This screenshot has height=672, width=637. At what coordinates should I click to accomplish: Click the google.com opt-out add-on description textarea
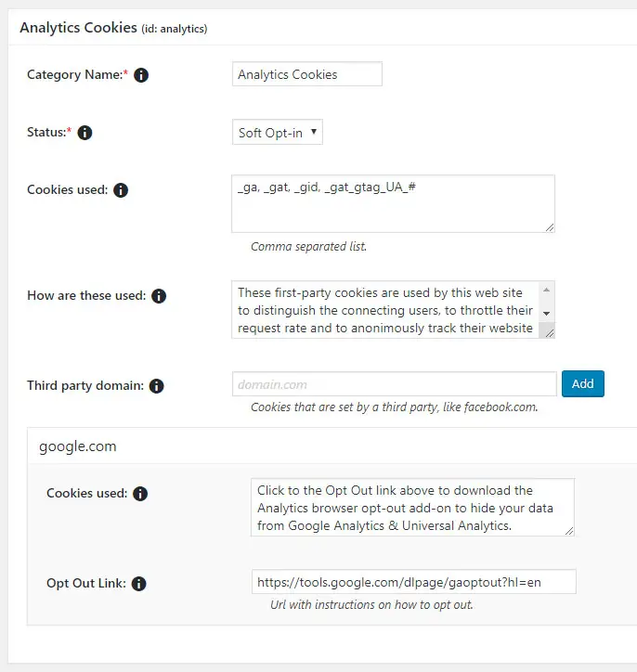click(x=411, y=507)
